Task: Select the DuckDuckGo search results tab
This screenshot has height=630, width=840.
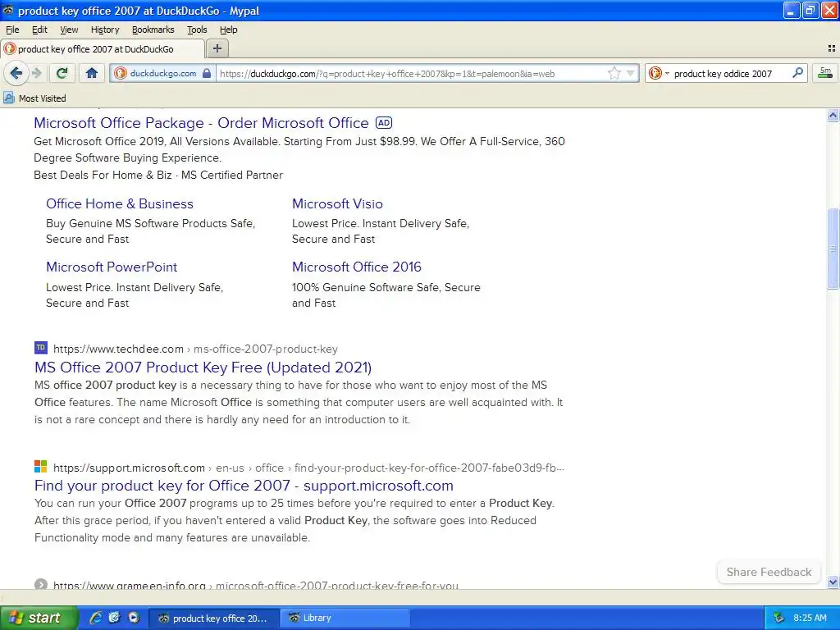Action: pyautogui.click(x=102, y=48)
